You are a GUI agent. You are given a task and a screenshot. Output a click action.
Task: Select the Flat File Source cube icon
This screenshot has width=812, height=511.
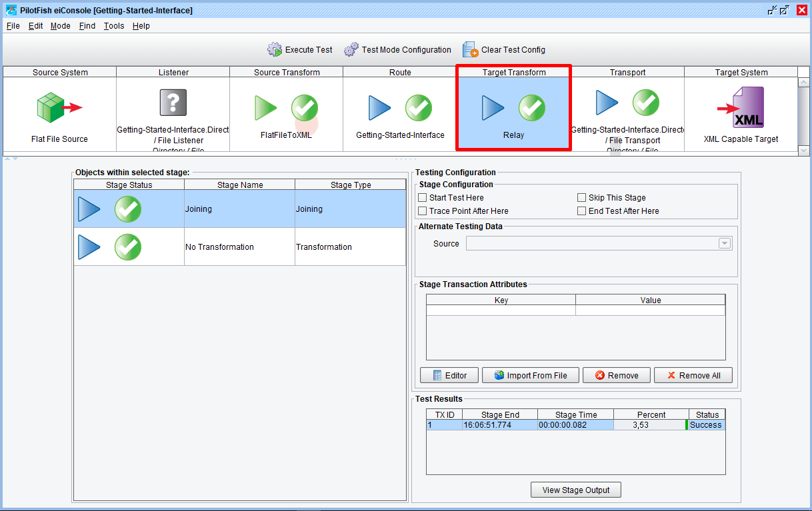click(x=59, y=107)
